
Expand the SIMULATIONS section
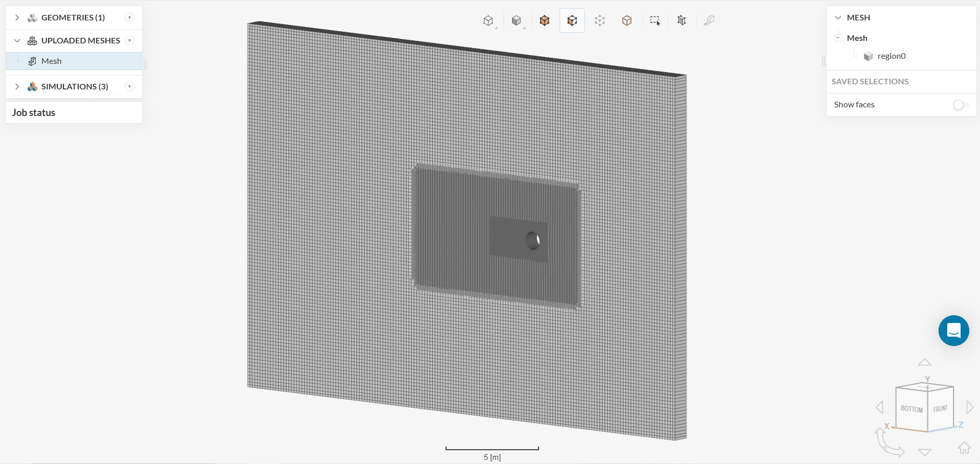point(17,87)
